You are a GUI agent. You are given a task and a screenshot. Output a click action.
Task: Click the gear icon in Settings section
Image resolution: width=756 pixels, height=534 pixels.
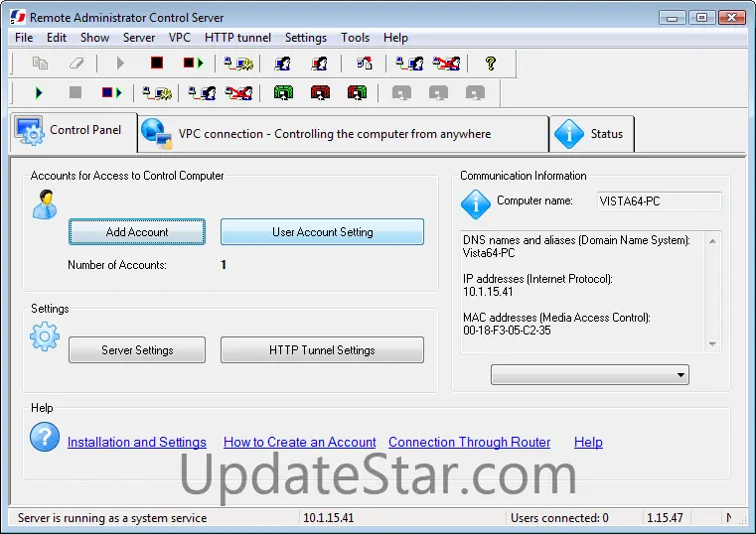click(45, 336)
